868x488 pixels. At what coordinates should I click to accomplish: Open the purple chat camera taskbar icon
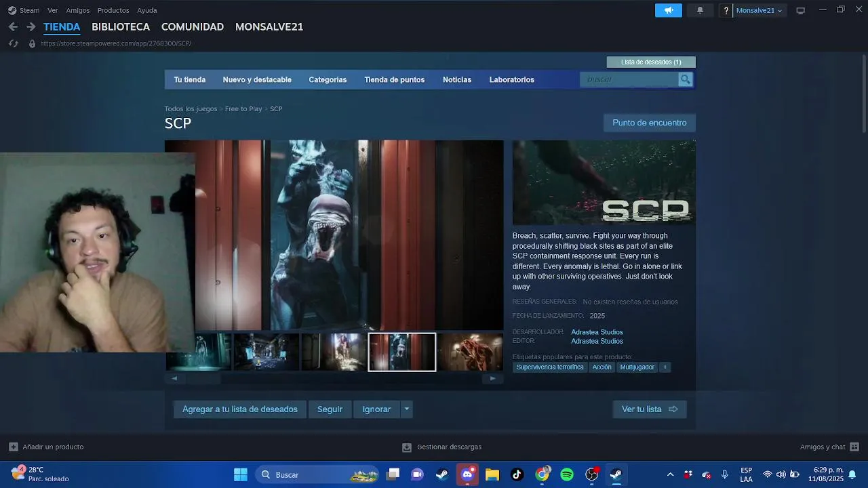click(x=418, y=474)
